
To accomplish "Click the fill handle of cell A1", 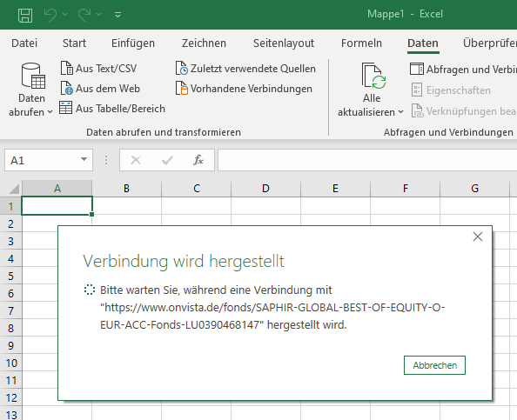I will tap(92, 215).
